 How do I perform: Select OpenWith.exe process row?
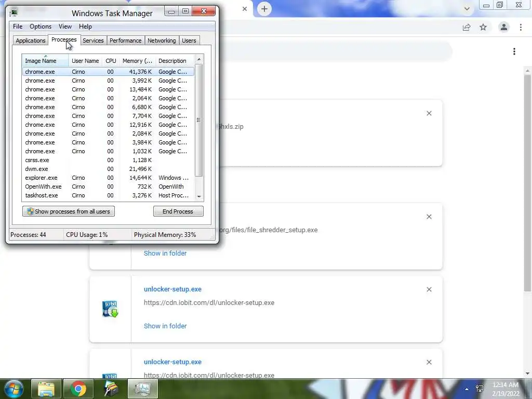(108, 187)
